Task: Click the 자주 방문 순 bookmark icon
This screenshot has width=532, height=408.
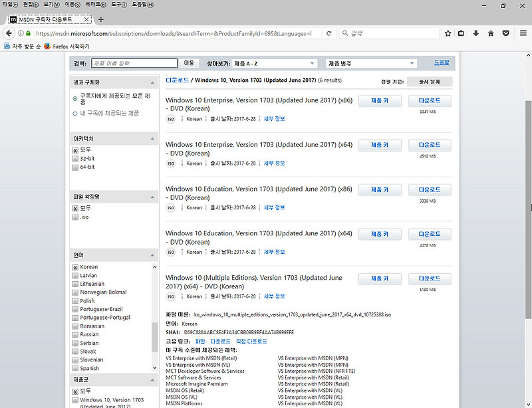Action: tap(7, 46)
